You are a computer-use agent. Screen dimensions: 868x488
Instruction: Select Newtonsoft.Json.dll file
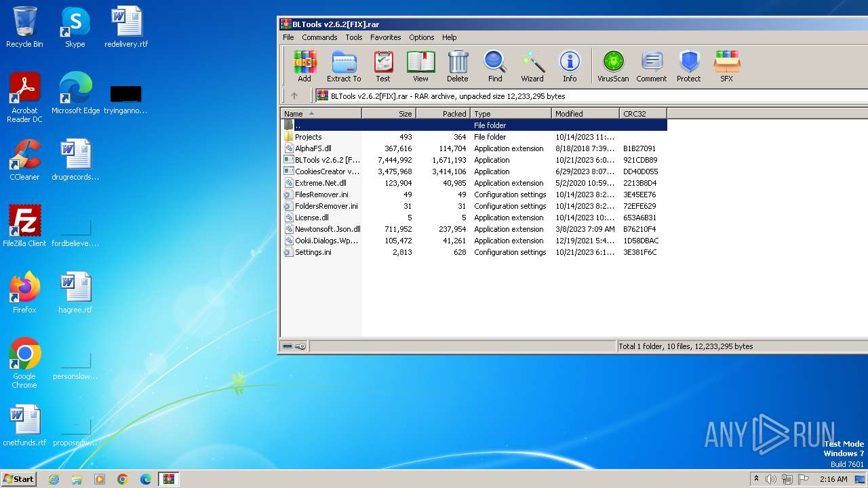pos(474,229)
